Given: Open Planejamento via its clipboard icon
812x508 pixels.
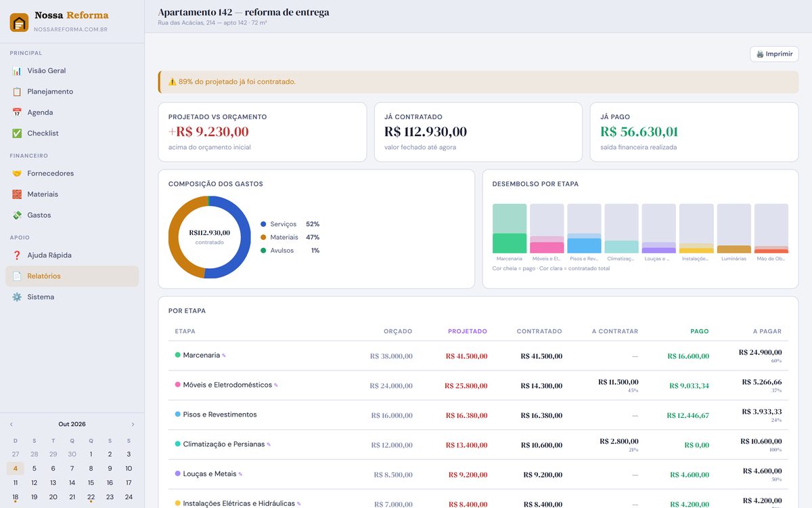Looking at the screenshot, I should pyautogui.click(x=17, y=91).
